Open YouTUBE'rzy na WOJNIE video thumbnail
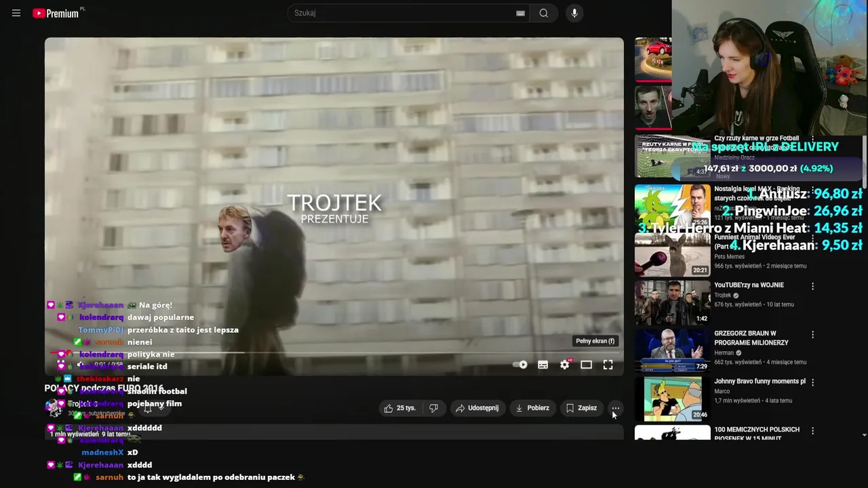 coord(672,303)
